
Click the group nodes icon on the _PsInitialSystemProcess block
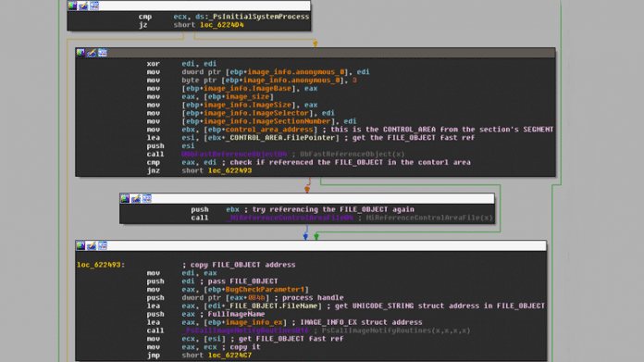pos(94,6)
